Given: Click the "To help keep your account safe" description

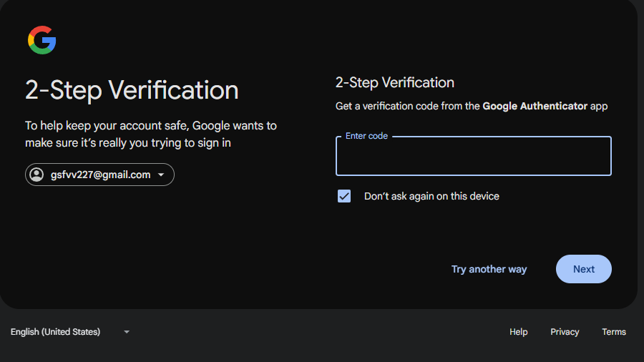Looking at the screenshot, I should click(151, 134).
